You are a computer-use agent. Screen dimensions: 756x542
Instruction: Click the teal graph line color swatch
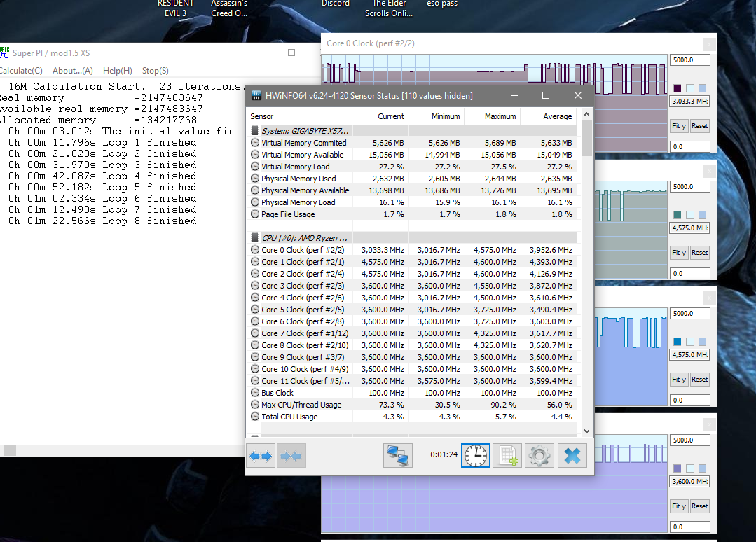click(678, 215)
